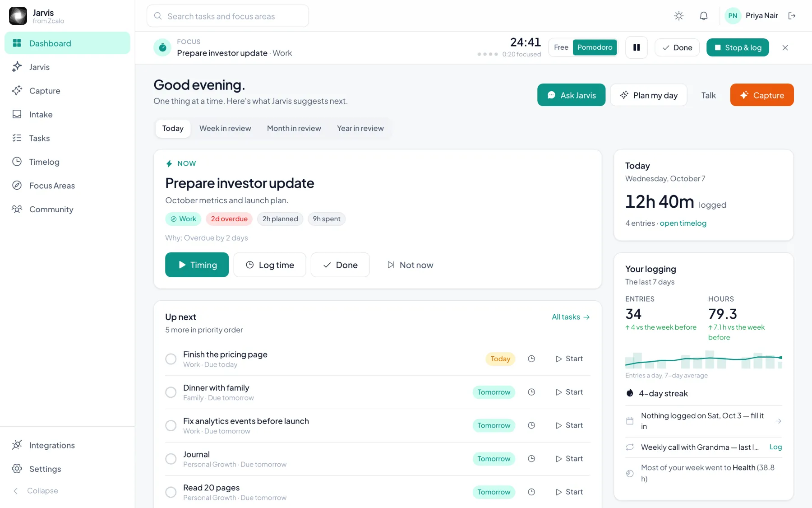Click the orange Capture button
The image size is (812, 508).
tap(762, 95)
